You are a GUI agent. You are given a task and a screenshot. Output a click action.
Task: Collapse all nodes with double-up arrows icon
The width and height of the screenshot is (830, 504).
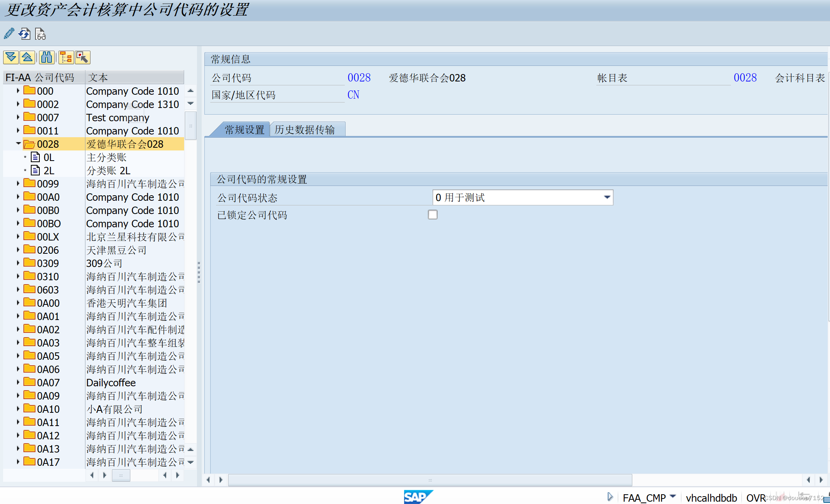[x=27, y=57]
